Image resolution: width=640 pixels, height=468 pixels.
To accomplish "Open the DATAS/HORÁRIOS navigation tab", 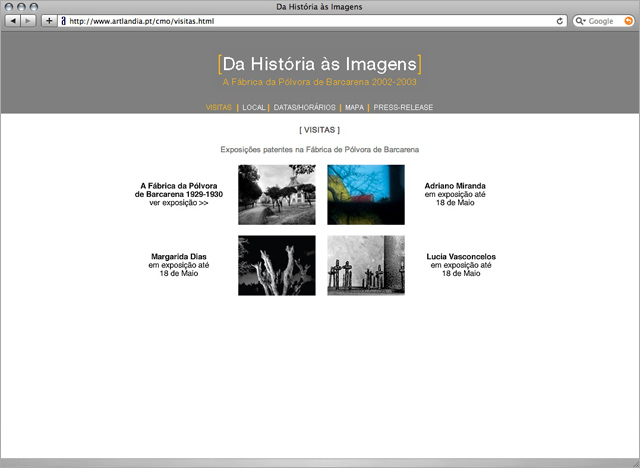I will click(304, 107).
